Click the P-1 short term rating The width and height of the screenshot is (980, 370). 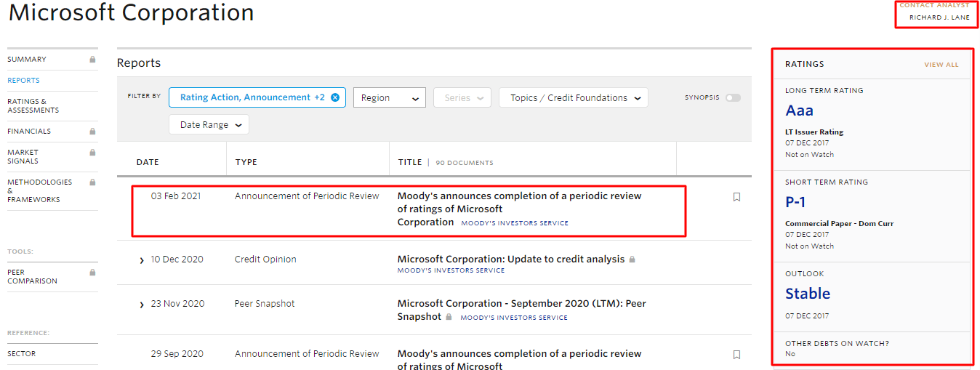pos(795,203)
